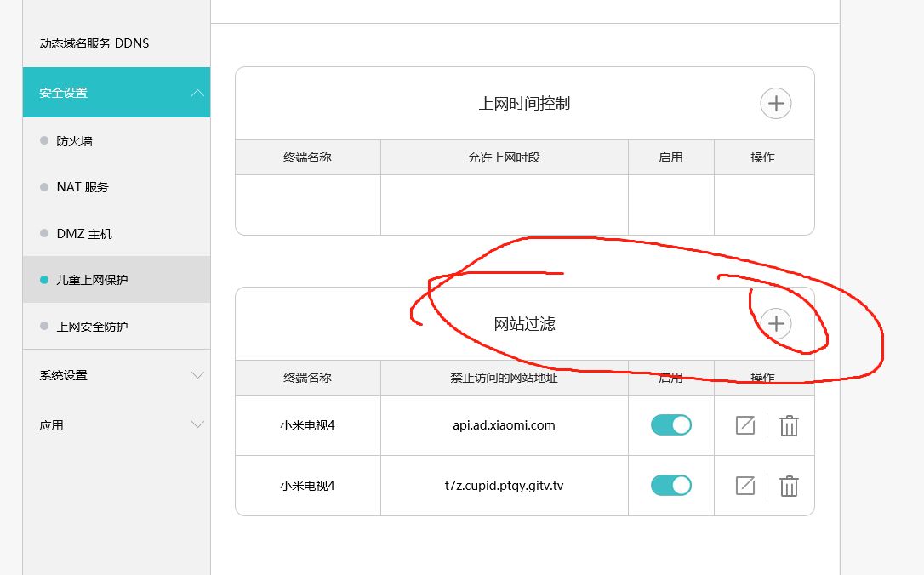The height and width of the screenshot is (575, 924).
Task: Click 小米电视4 in the t7z.cupid.ptqy.gitv.tv row
Action: (x=308, y=486)
